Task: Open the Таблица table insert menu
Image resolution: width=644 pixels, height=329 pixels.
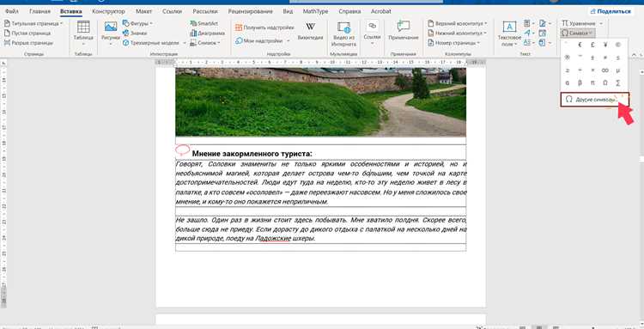Action: pos(83,33)
